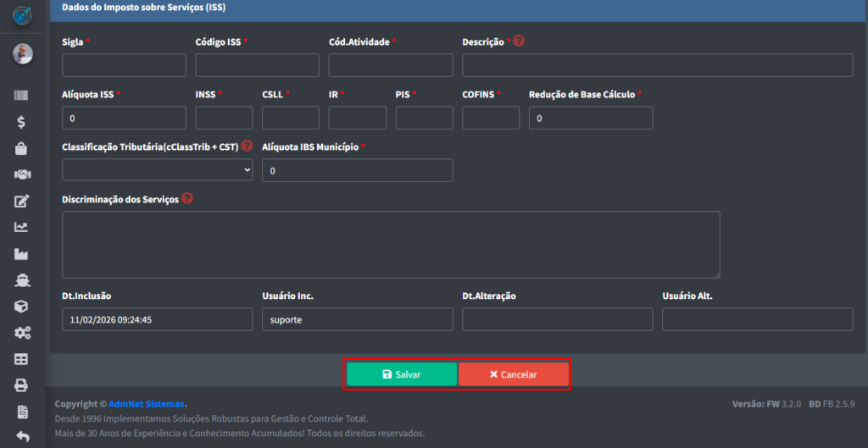The height and width of the screenshot is (448, 868).
Task: Click the Código ISS text field
Action: point(257,65)
